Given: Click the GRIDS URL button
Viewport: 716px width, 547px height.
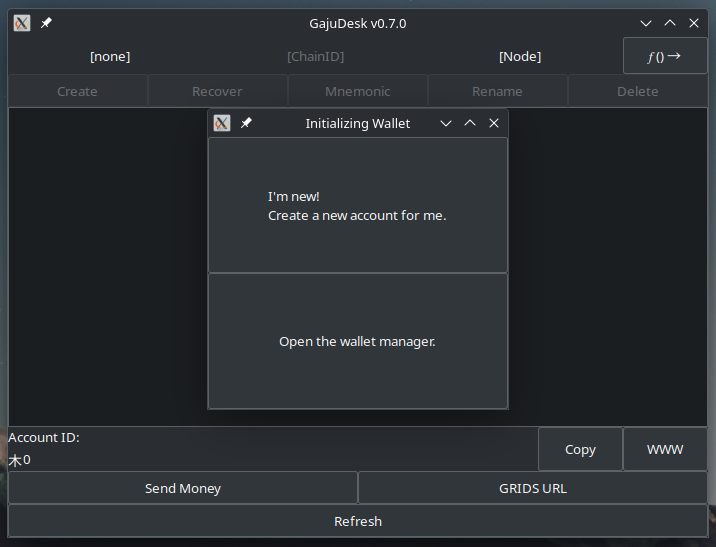Looking at the screenshot, I should [532, 488].
